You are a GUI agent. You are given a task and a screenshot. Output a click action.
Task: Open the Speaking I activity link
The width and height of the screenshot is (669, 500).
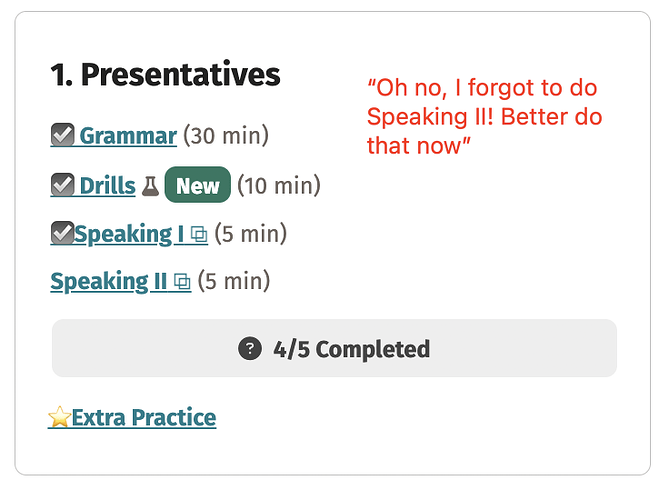click(x=128, y=235)
